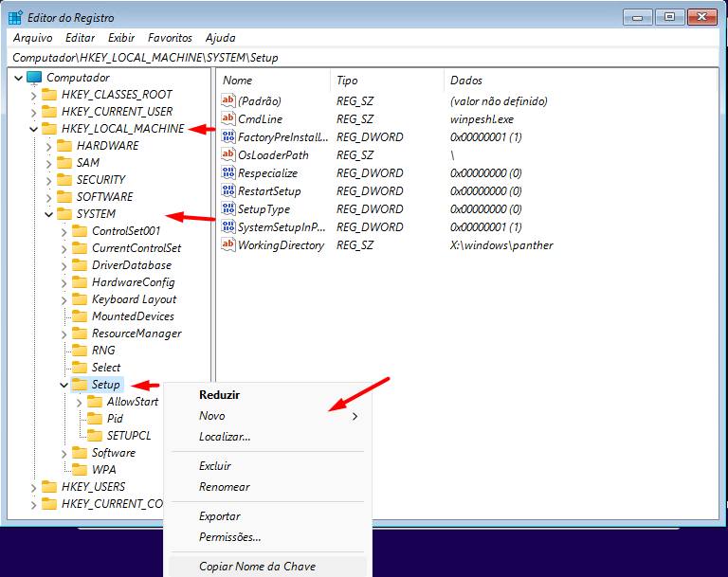Viewport: 728px width, 577px height.
Task: Click the WorkingDirectory string value icon
Action: 227,245
